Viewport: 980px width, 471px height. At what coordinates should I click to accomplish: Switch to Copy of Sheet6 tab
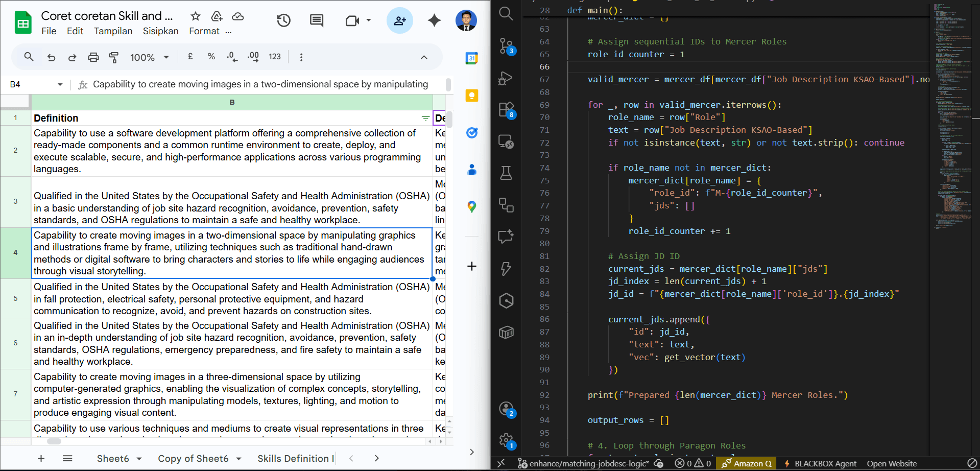pyautogui.click(x=193, y=459)
